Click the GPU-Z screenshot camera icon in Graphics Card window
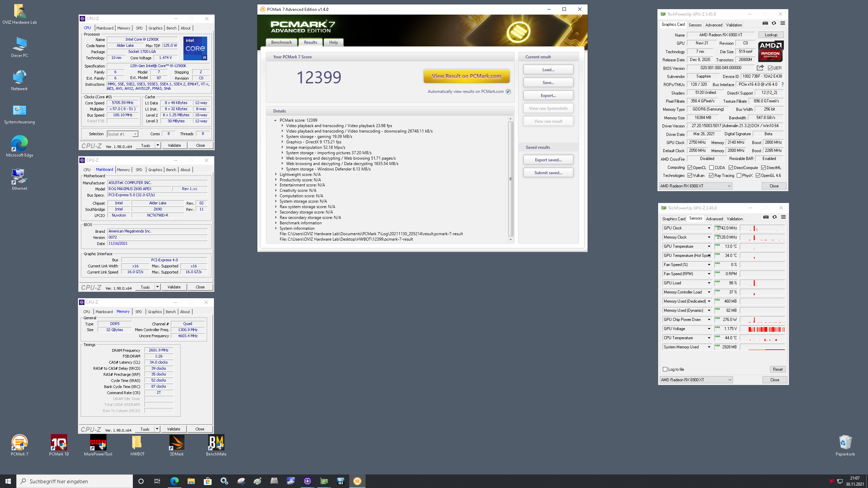The width and height of the screenshot is (868, 488). pos(765,23)
